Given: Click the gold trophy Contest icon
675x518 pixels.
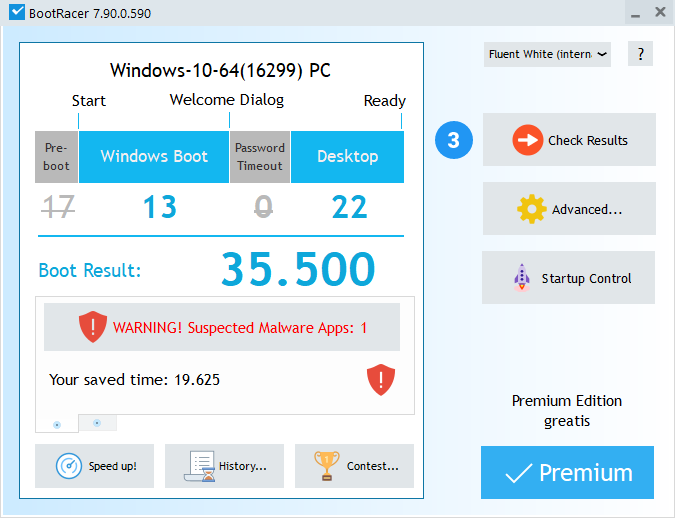Looking at the screenshot, I should tap(327, 466).
